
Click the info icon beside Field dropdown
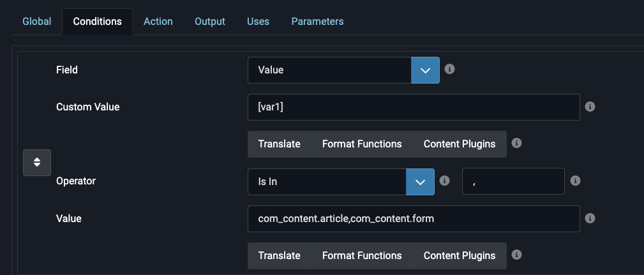450,69
